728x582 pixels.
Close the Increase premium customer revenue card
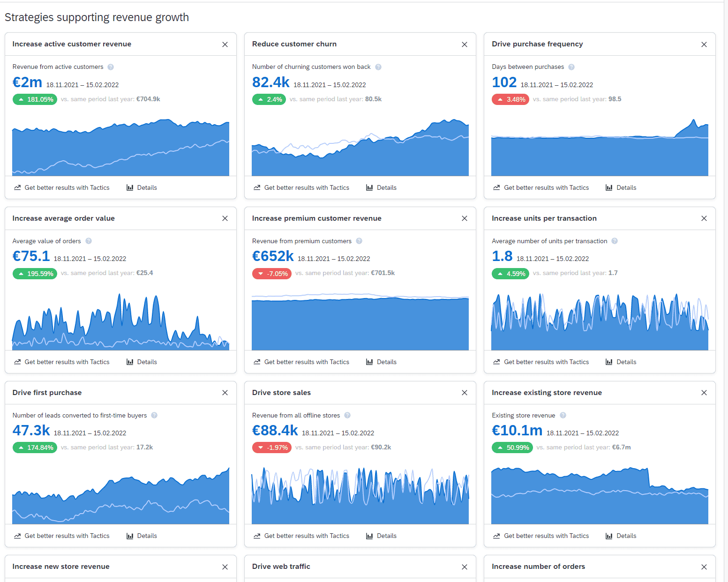tap(464, 218)
